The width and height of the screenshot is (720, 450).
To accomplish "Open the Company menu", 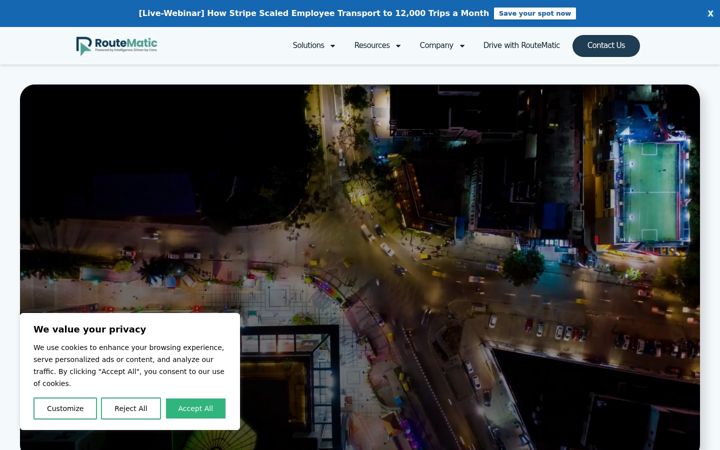I will (x=436, y=45).
